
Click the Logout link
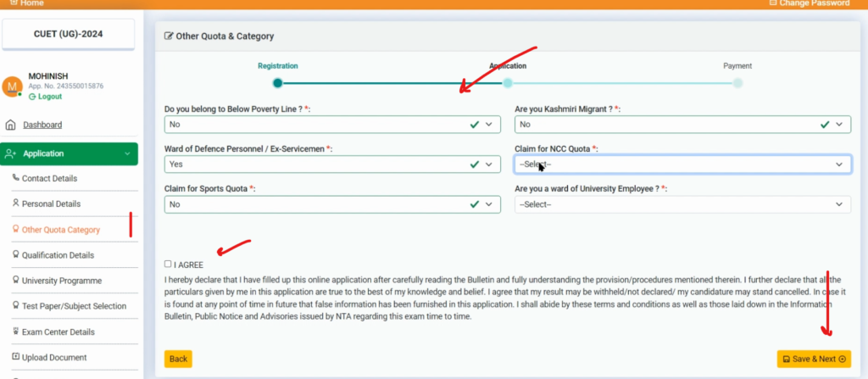tap(46, 97)
